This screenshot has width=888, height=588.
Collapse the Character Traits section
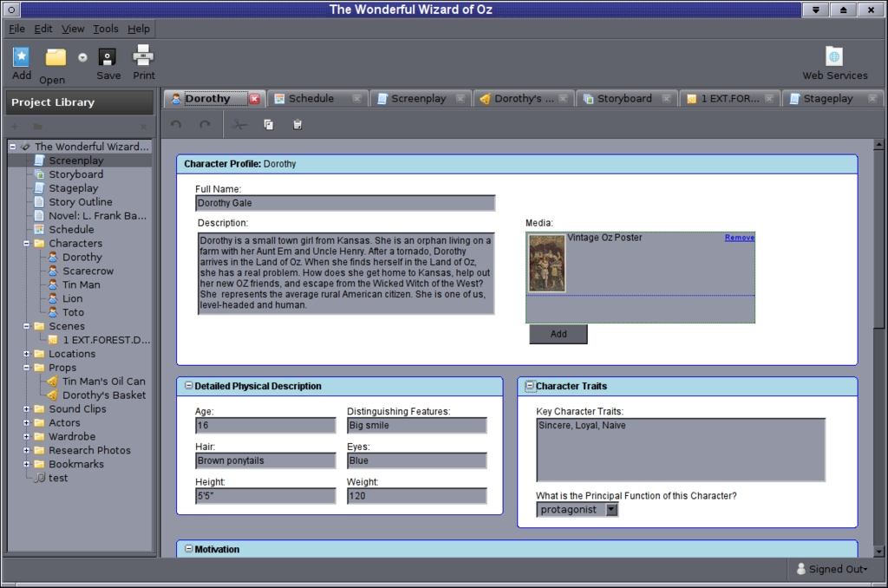pos(530,386)
